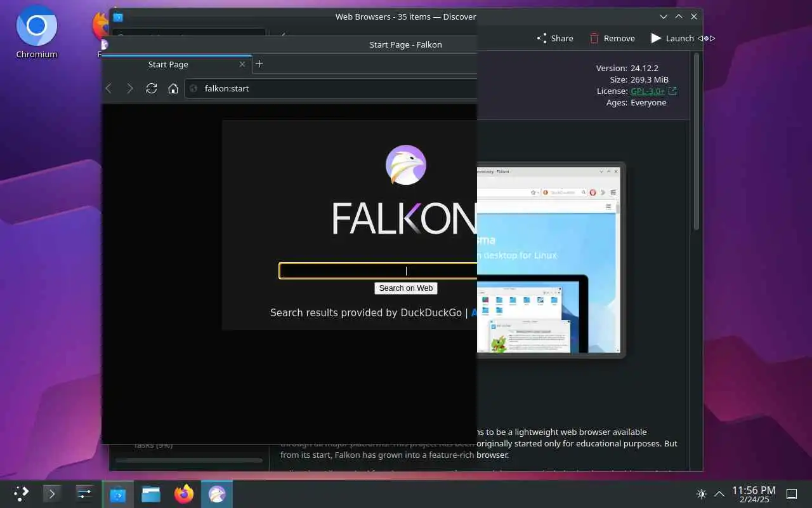Viewport: 812px width, 508px height.
Task: Close the Start Page tab
Action: pos(242,64)
